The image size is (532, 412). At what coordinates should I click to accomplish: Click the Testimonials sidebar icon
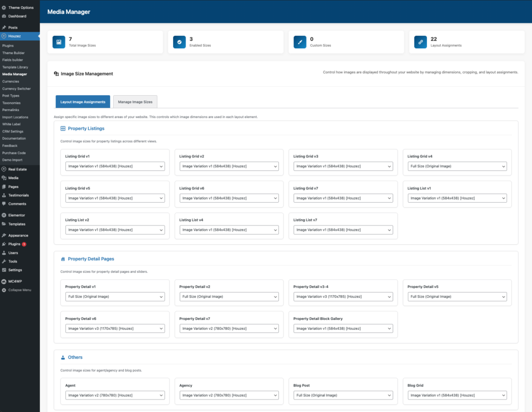point(4,195)
